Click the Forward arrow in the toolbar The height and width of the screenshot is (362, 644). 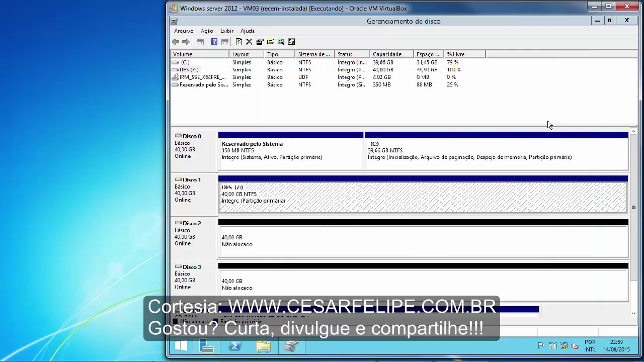tap(186, 42)
